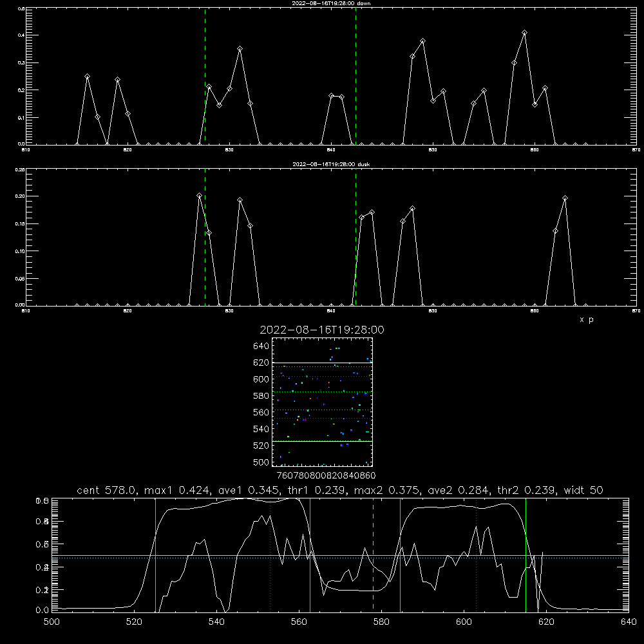Click dawn plot green dashed line near x=842
The image size is (644, 644).
point(355,76)
